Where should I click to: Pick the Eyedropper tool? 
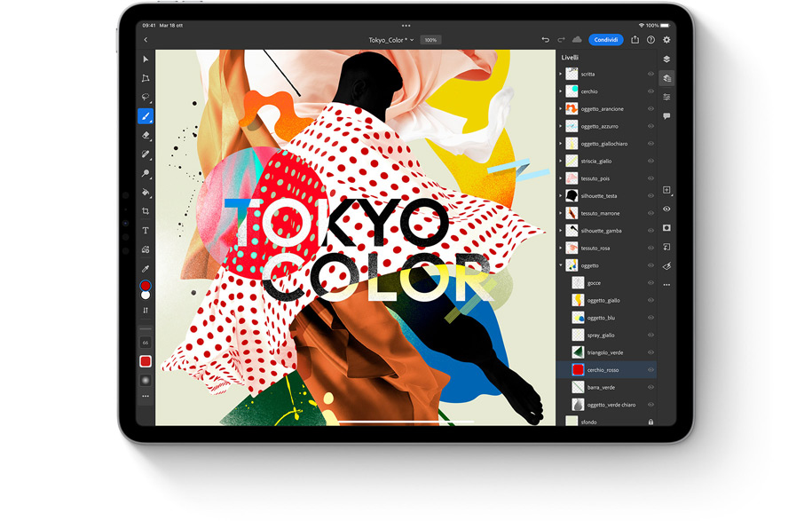point(146,268)
